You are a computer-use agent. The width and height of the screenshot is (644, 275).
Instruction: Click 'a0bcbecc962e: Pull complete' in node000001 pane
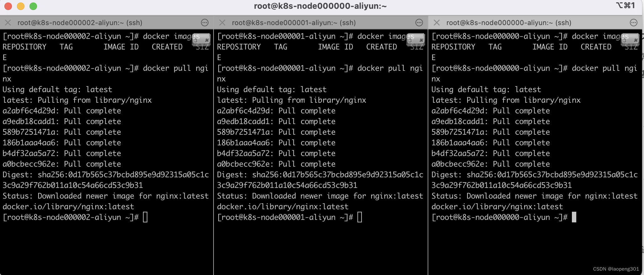(276, 164)
